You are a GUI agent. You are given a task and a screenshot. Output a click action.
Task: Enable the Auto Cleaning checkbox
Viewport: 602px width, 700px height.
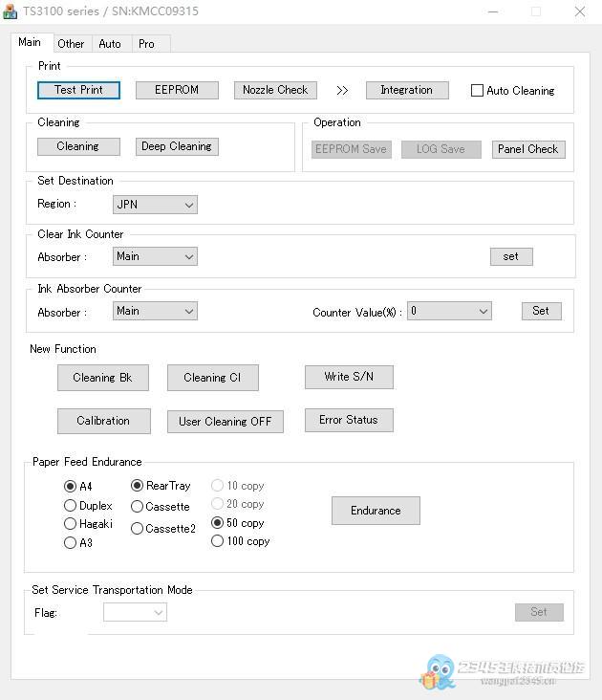click(x=478, y=91)
